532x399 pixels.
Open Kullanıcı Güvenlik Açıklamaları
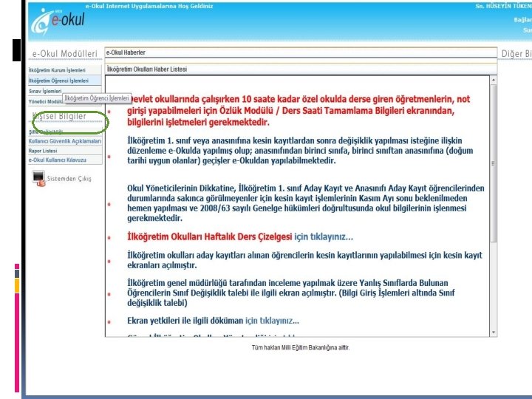(x=65, y=141)
